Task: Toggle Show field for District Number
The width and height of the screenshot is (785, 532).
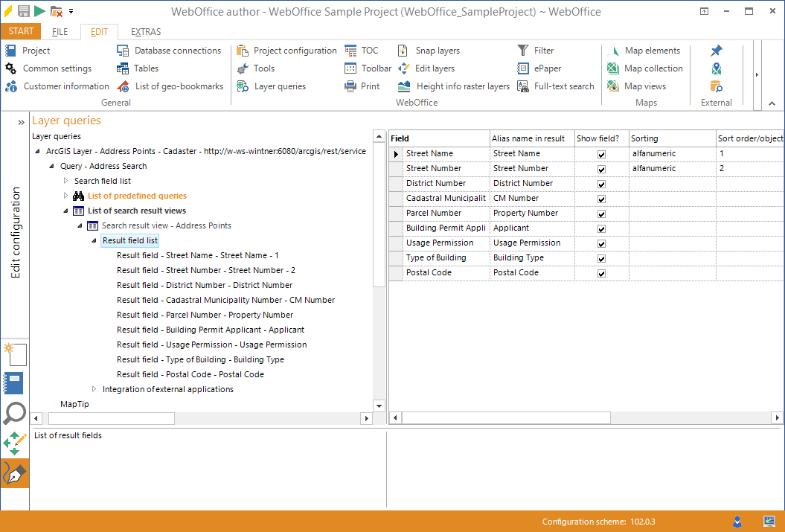Action: click(600, 183)
